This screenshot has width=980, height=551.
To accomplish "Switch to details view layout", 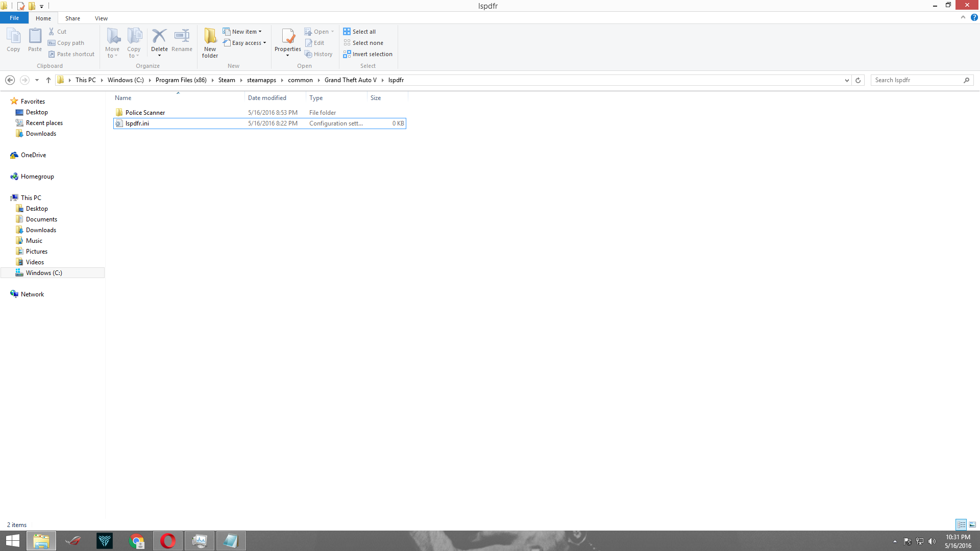I will pos(961,524).
